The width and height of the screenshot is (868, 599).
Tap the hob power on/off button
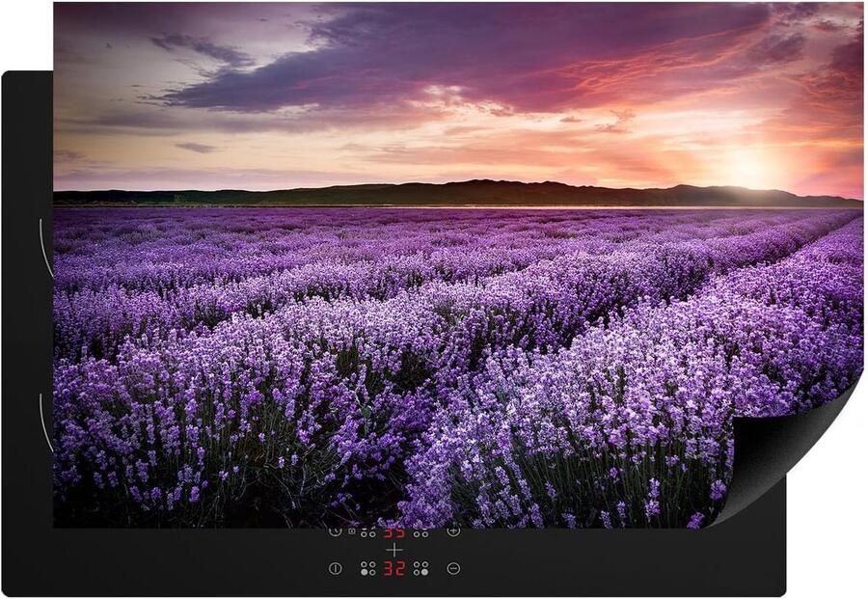coord(335,568)
